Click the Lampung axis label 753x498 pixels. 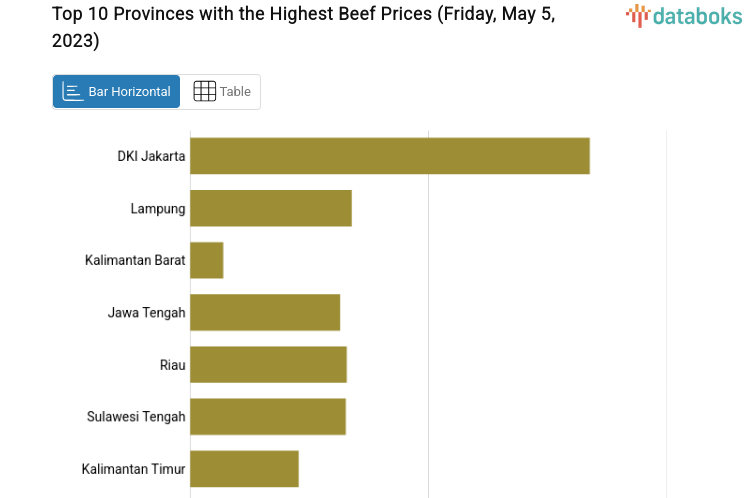point(158,208)
